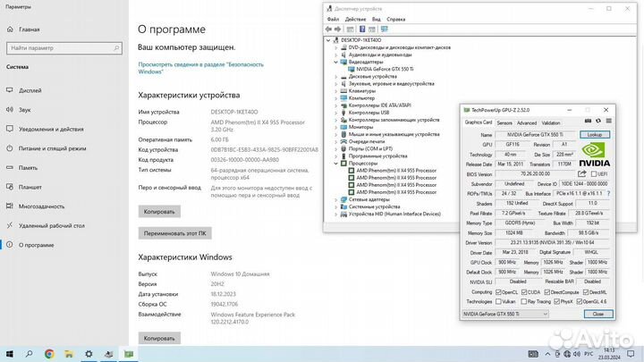Click the Device Manager back arrow

(328, 29)
